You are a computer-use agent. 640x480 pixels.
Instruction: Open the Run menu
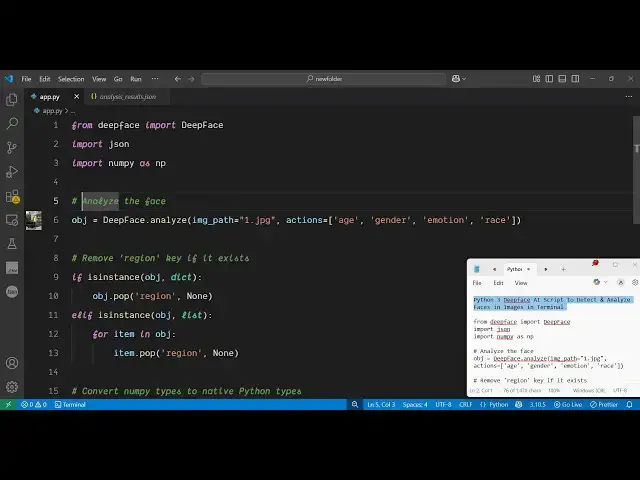136,79
